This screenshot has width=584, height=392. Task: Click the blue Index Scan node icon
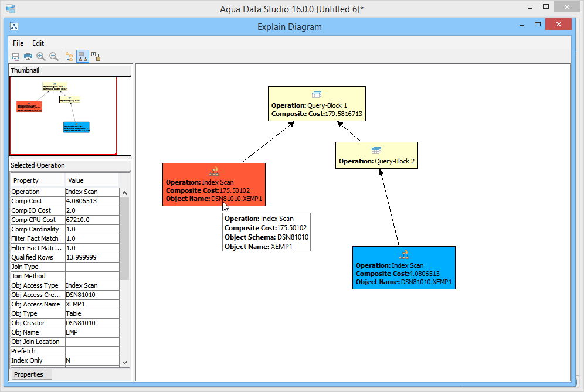pos(404,255)
